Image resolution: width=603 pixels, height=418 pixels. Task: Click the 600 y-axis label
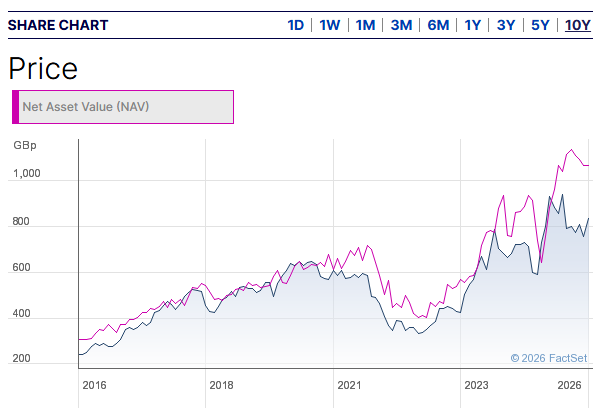pyautogui.click(x=21, y=267)
